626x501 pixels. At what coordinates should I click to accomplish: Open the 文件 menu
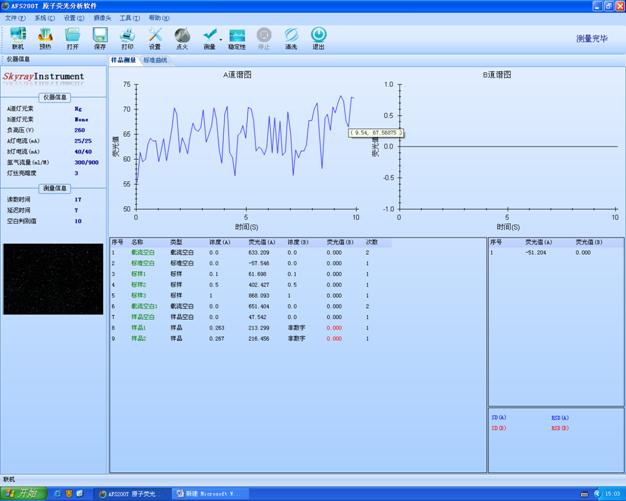tap(13, 18)
